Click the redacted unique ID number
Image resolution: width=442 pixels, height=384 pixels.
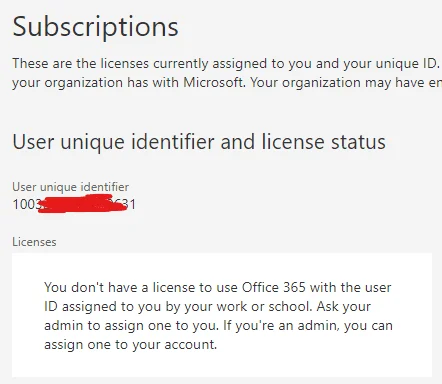coord(74,204)
